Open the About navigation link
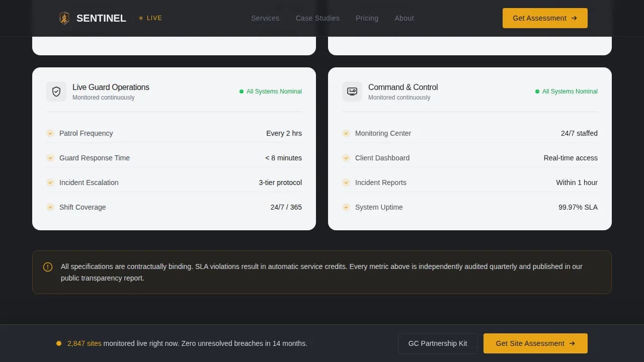This screenshot has width=644, height=362. coord(404,18)
